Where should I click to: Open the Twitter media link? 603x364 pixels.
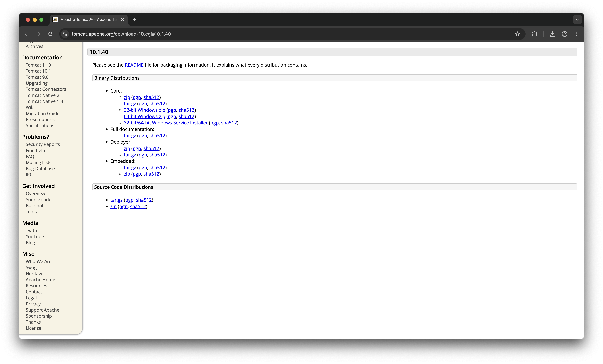(x=33, y=230)
